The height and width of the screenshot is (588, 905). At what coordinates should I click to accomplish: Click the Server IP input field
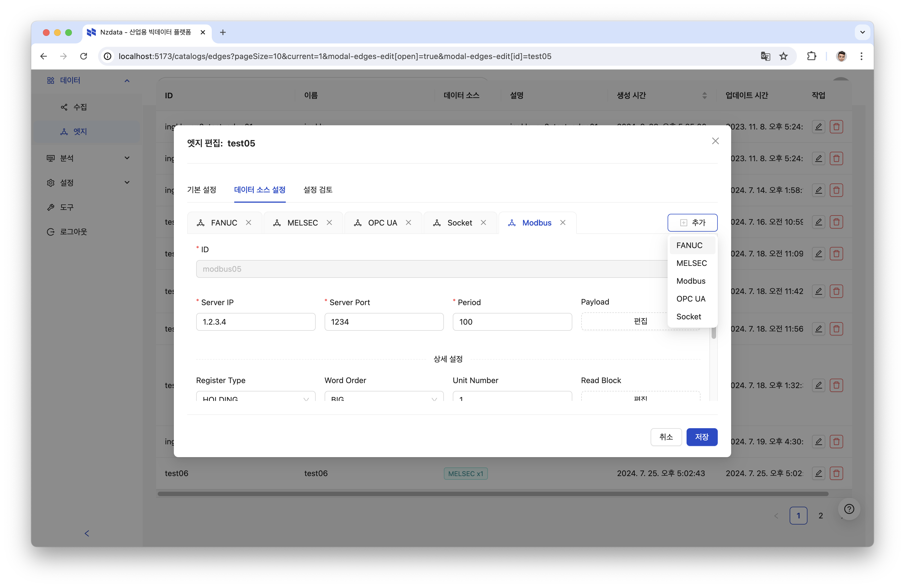[x=256, y=322]
